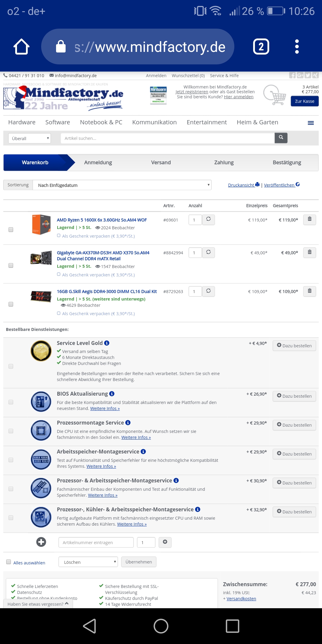The width and height of the screenshot is (322, 644).
Task: Tap the large plus circle icon
Action: coord(41,542)
